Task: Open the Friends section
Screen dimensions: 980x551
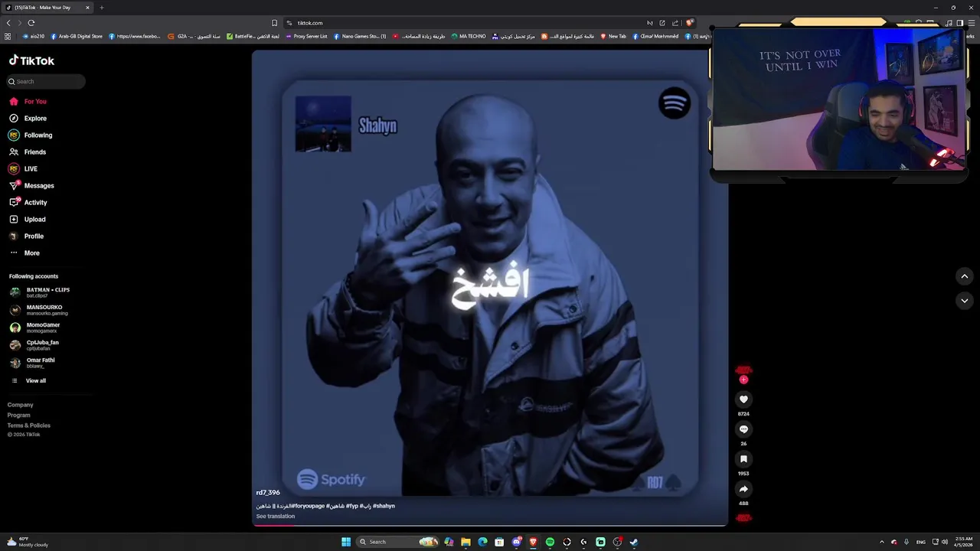Action: 28,152
